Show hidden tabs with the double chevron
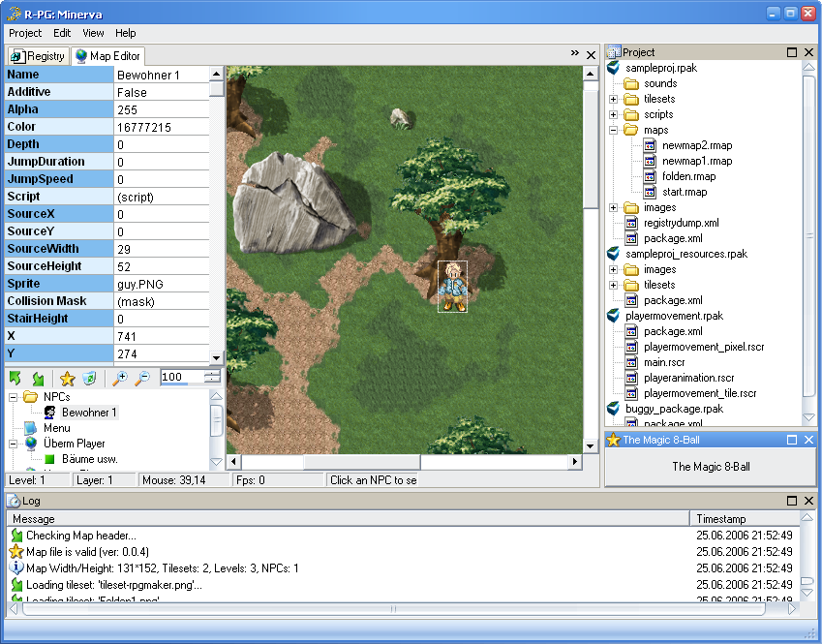Viewport: 822px width, 644px height. click(574, 53)
